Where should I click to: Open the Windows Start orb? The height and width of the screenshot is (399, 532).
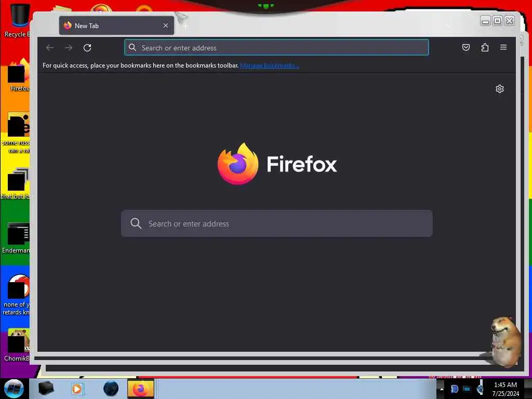14,389
